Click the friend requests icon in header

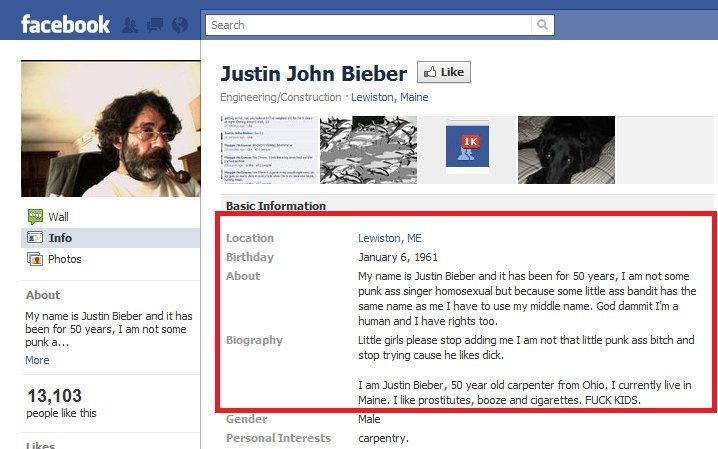pos(130,25)
